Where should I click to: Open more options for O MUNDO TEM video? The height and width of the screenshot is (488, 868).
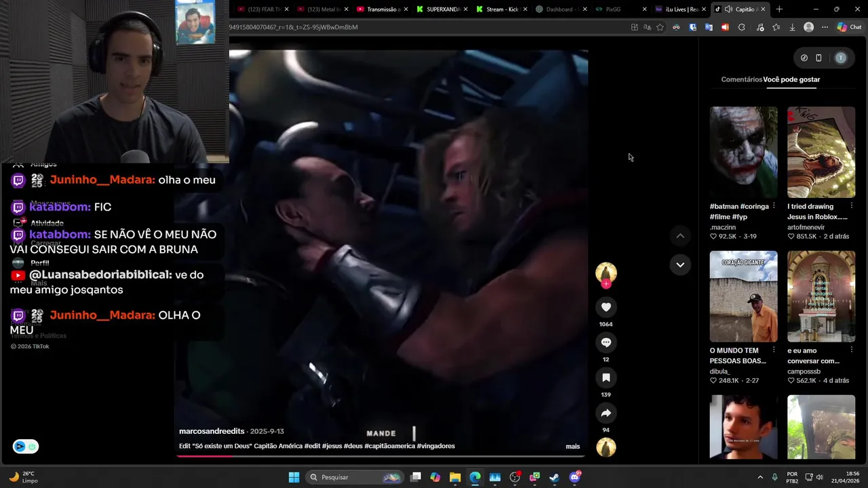(774, 350)
